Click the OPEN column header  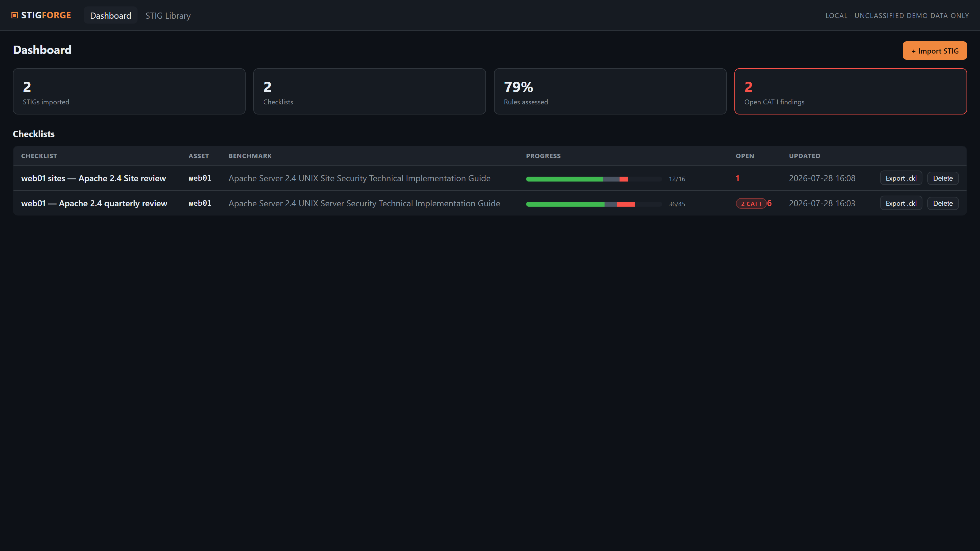click(744, 156)
